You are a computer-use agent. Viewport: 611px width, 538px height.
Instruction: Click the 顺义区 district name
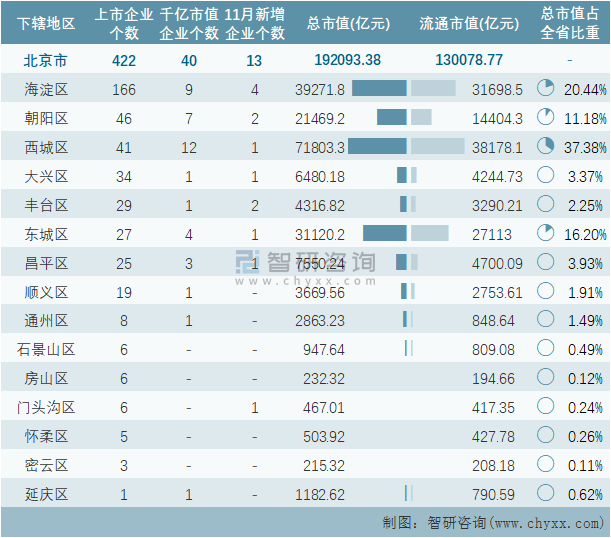click(x=47, y=292)
